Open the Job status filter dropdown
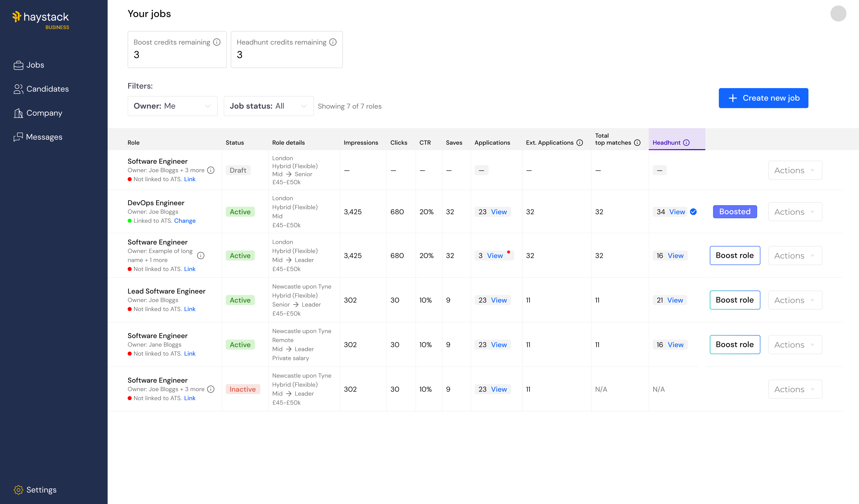 tap(269, 106)
